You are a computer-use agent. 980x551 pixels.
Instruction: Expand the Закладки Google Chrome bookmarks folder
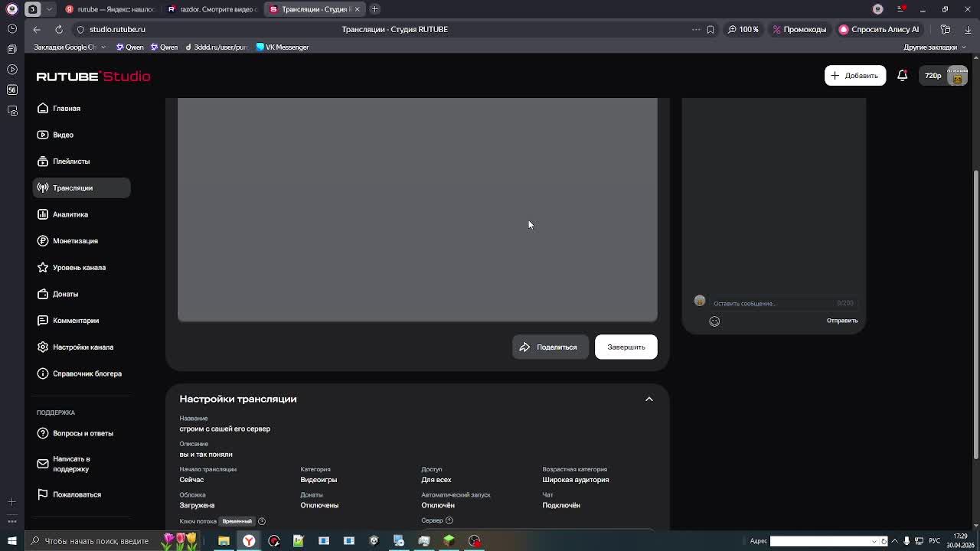[x=70, y=47]
